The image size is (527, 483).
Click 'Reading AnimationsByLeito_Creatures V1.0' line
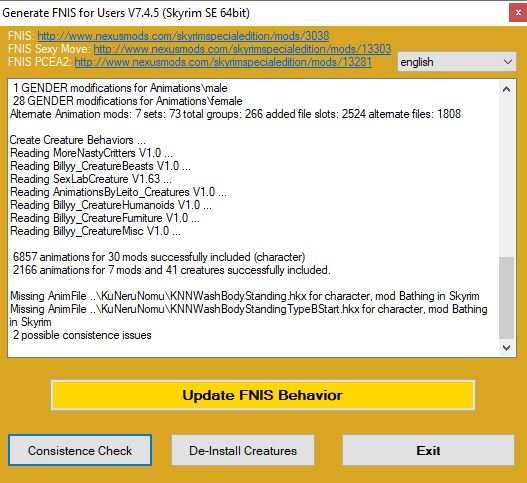click(x=118, y=192)
